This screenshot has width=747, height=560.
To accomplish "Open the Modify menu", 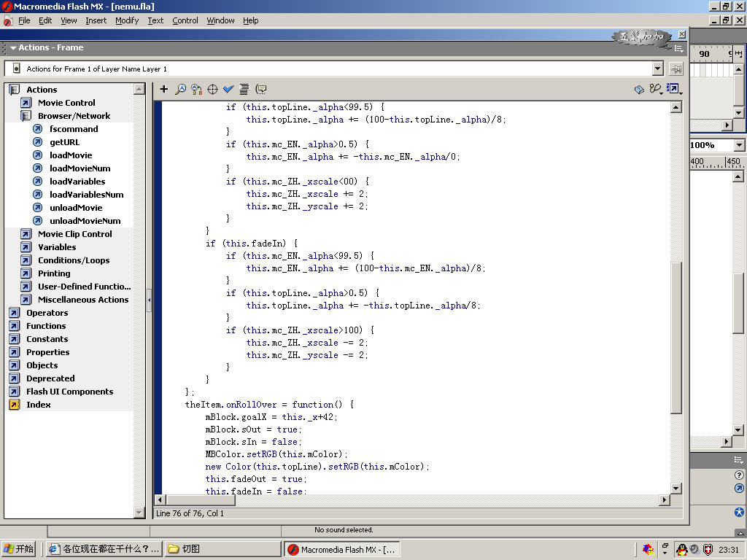I will [127, 20].
